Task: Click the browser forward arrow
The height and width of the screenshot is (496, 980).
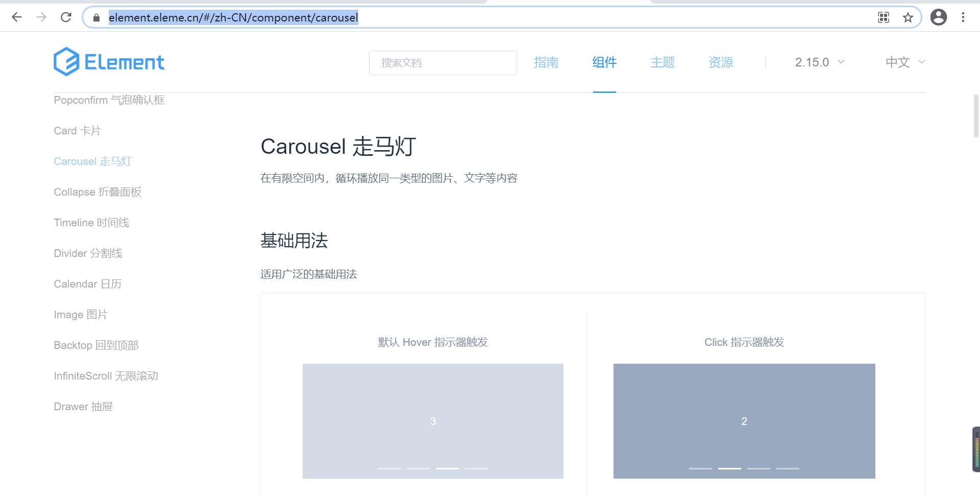Action: pyautogui.click(x=41, y=17)
